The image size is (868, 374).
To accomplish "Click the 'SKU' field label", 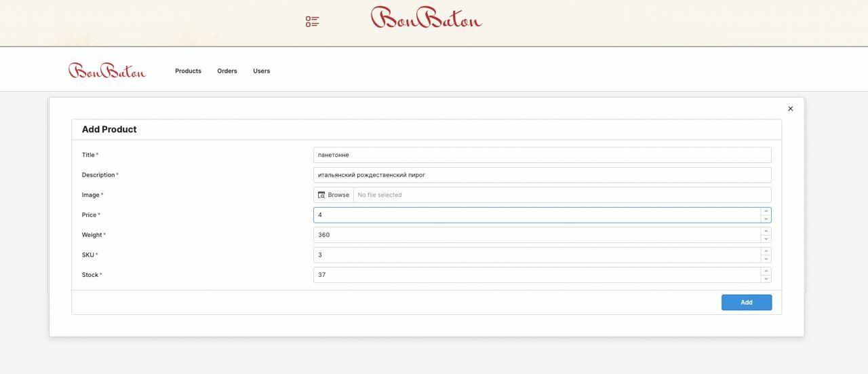I will click(88, 255).
